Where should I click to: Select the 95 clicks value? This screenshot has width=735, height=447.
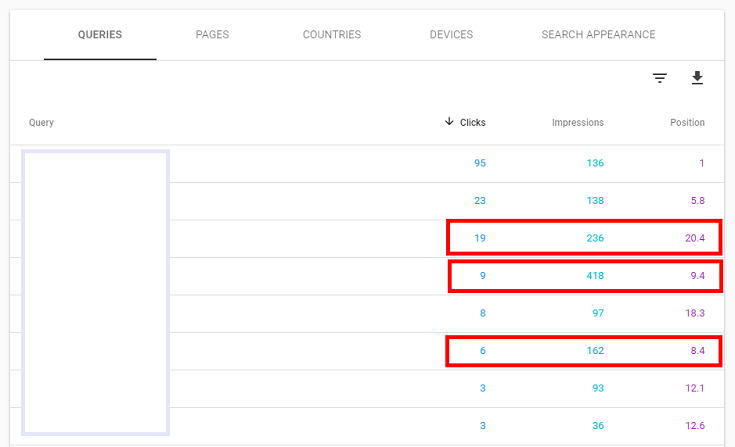tap(480, 163)
